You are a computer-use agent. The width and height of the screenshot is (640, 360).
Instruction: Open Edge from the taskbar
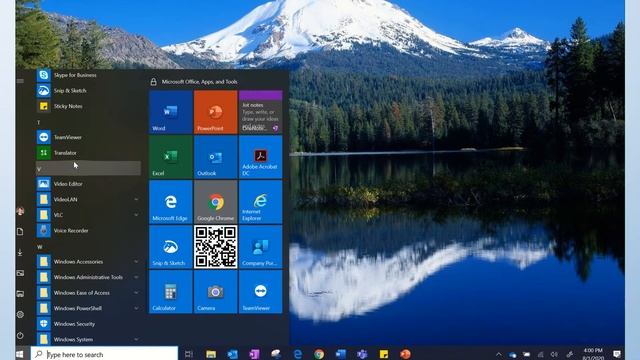pos(298,354)
